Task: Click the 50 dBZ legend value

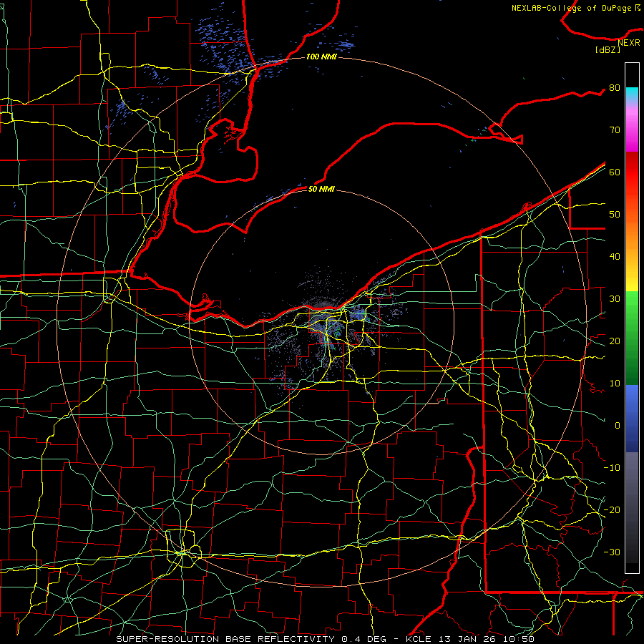Action: 615,215
